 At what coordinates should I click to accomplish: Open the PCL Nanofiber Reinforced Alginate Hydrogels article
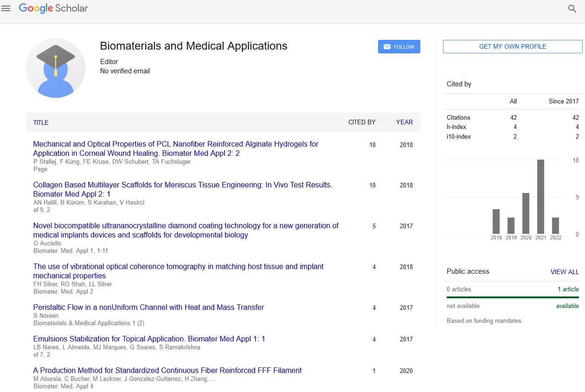[x=176, y=148]
